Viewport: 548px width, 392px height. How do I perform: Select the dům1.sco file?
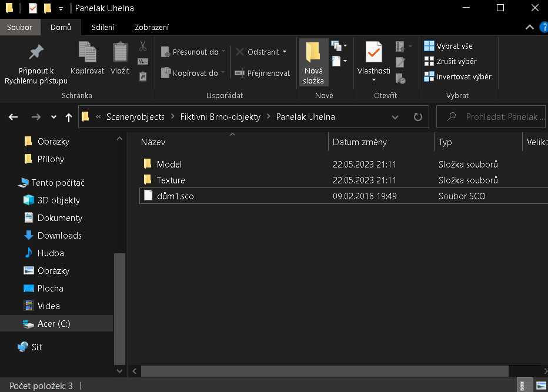(x=175, y=196)
